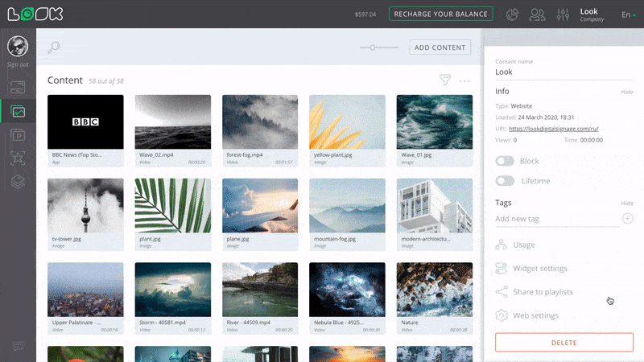Open the settings sliders icon
644x362 pixels.
coord(562,14)
